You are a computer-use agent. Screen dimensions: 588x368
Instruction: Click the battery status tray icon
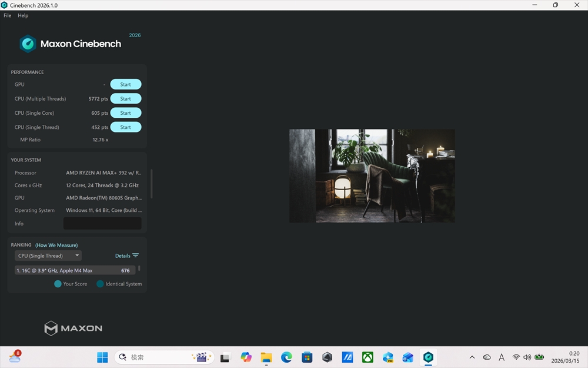point(539,357)
